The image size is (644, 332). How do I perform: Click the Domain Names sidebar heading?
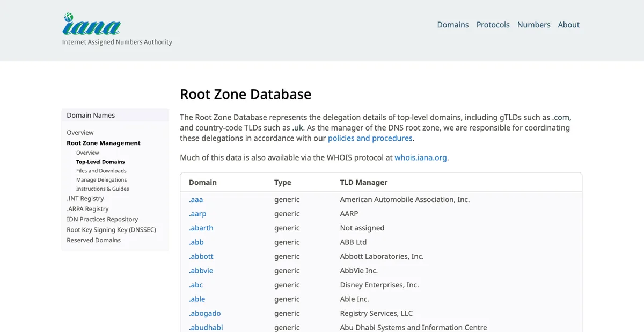click(x=91, y=115)
